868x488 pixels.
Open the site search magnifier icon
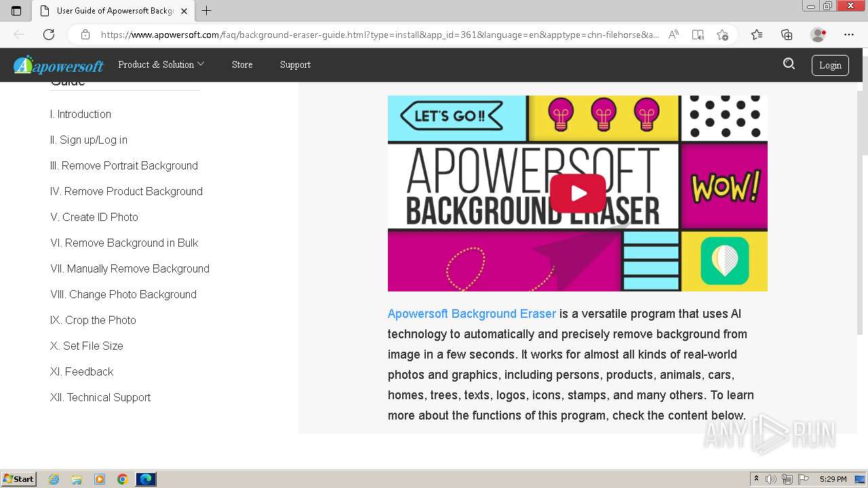pyautogui.click(x=789, y=64)
